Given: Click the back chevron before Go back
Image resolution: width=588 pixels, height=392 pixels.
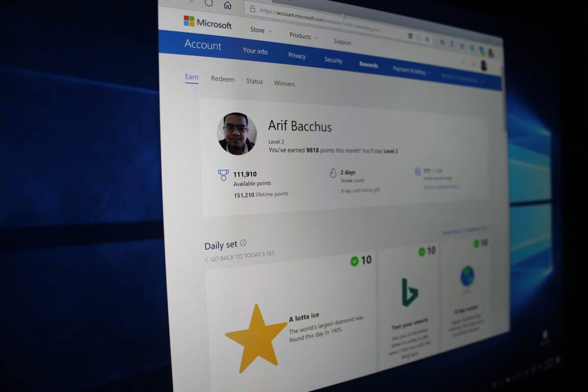Looking at the screenshot, I should (206, 259).
